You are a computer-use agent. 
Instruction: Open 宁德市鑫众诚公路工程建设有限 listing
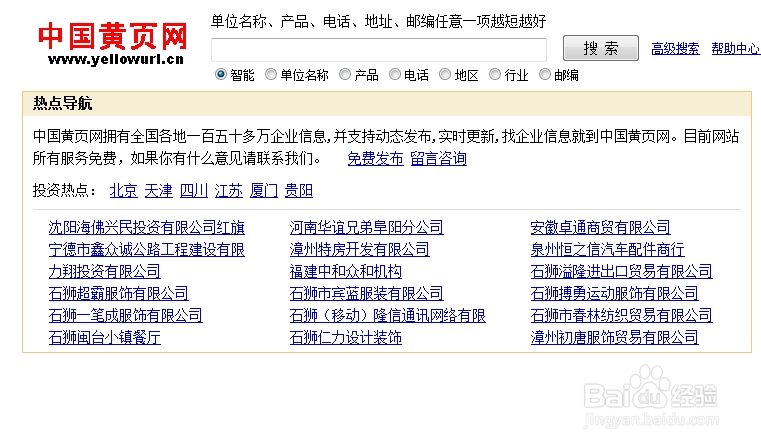pyautogui.click(x=147, y=249)
